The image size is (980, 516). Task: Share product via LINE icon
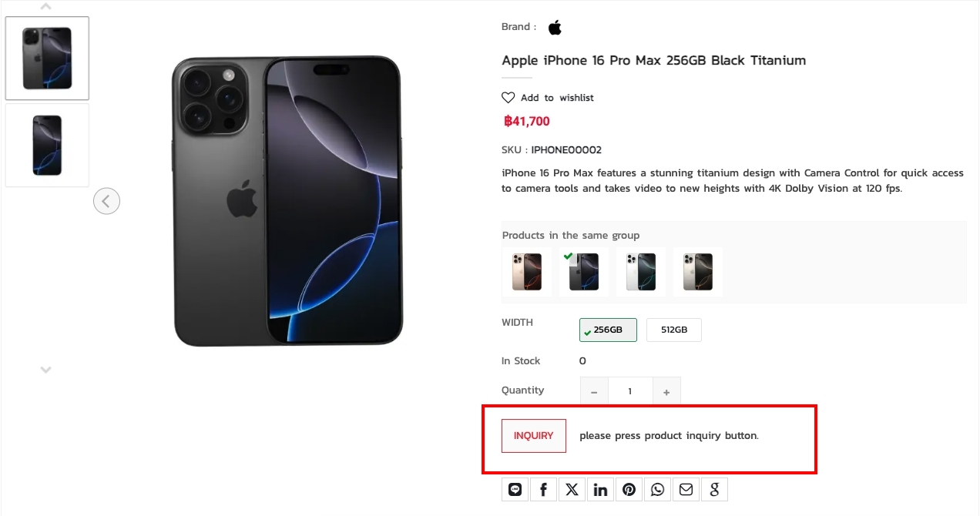click(x=515, y=490)
